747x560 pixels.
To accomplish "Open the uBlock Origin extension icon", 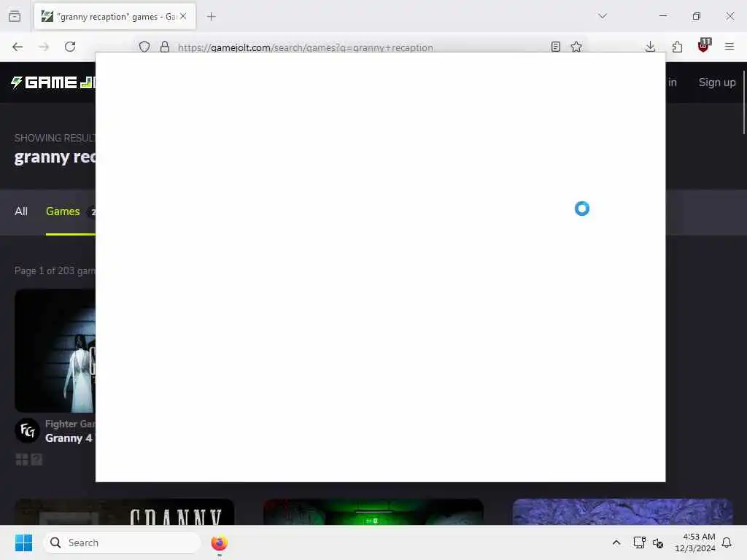I will [704, 46].
